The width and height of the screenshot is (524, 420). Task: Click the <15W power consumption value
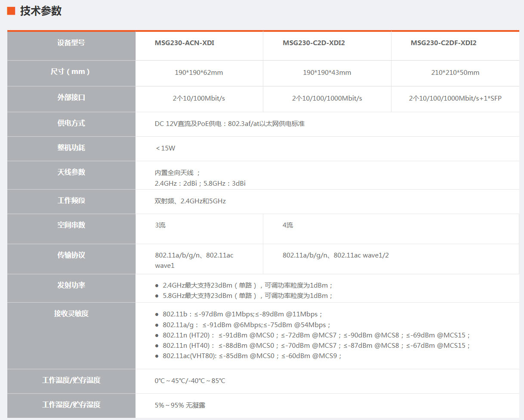(x=166, y=148)
